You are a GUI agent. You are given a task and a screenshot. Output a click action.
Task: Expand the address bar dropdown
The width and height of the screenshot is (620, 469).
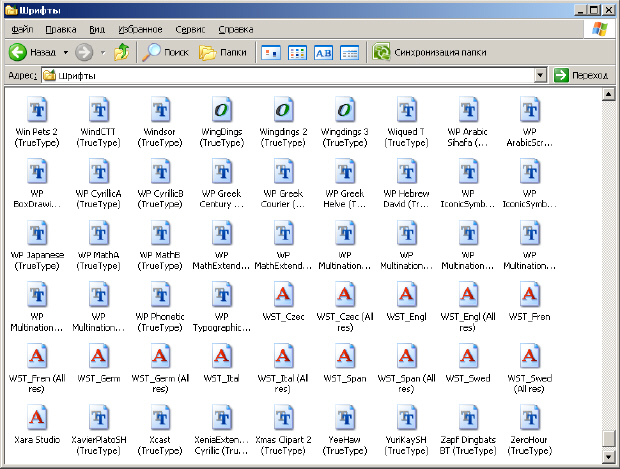[540, 75]
